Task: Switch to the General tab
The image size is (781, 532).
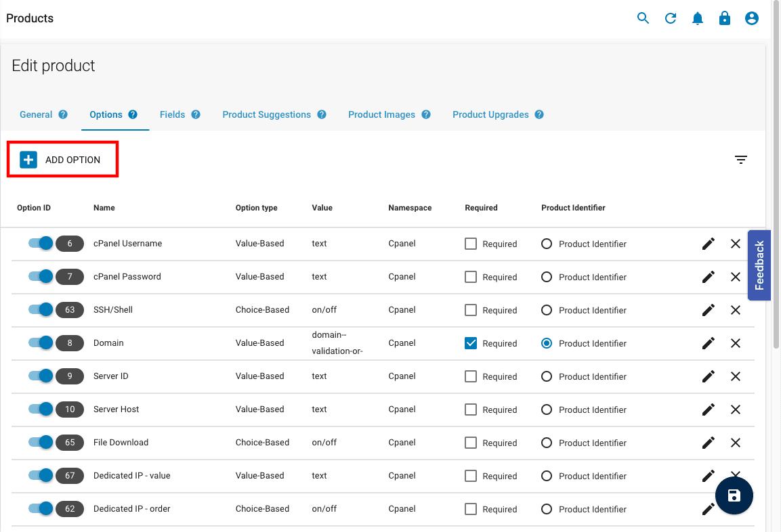Action: [37, 114]
